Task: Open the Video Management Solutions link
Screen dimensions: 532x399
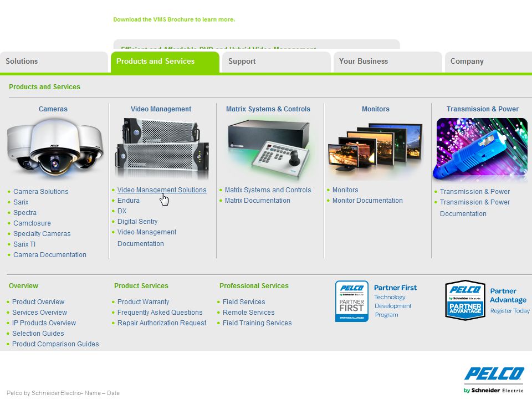Action: pyautogui.click(x=162, y=190)
